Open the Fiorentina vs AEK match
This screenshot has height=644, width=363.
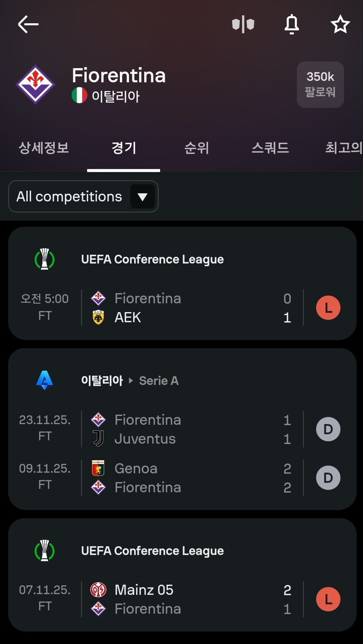click(x=182, y=308)
